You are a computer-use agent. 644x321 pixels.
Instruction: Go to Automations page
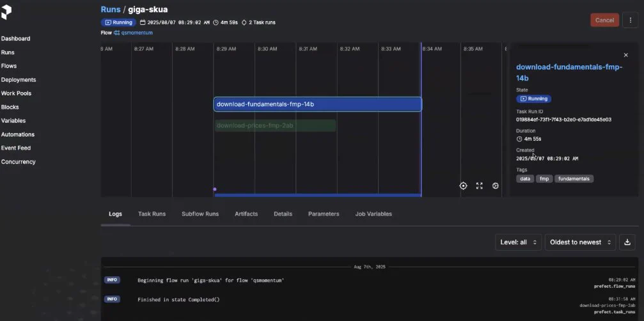point(18,134)
